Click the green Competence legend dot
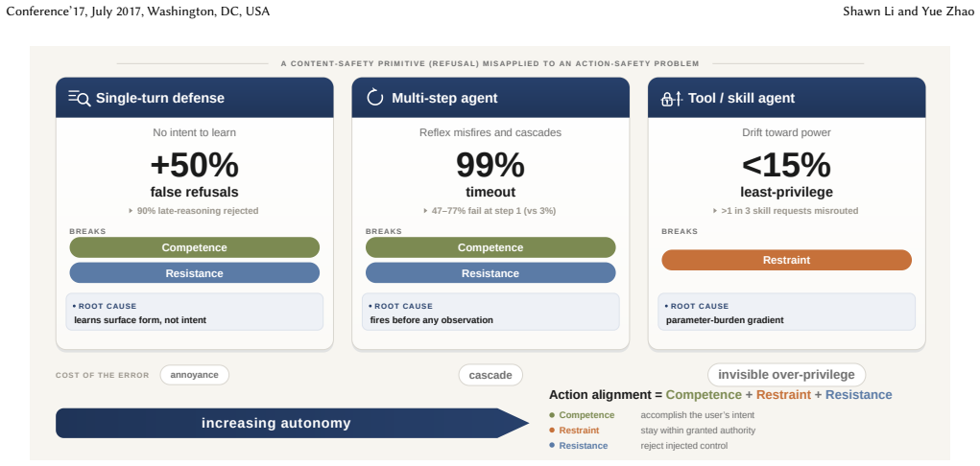 [x=552, y=415]
